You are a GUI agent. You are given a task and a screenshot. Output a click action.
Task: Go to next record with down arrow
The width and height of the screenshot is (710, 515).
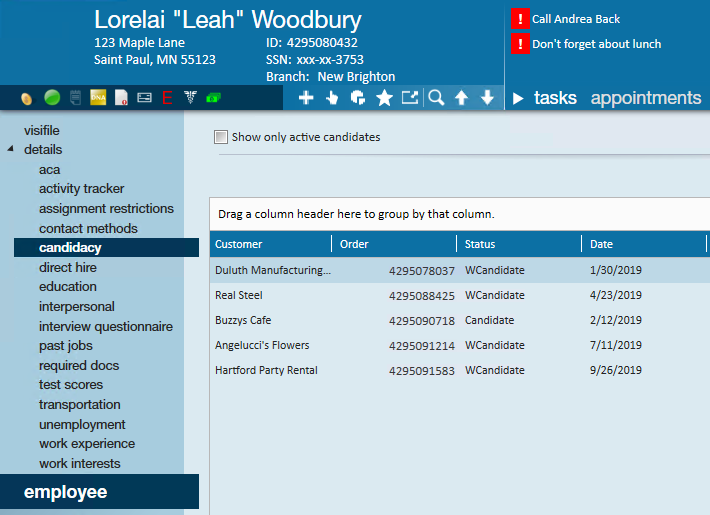pos(487,97)
